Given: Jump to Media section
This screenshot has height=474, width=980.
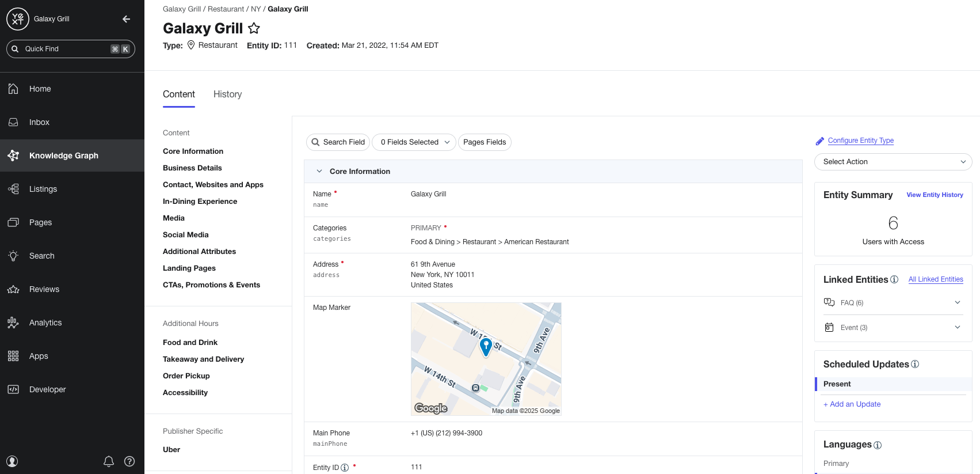Looking at the screenshot, I should (174, 218).
